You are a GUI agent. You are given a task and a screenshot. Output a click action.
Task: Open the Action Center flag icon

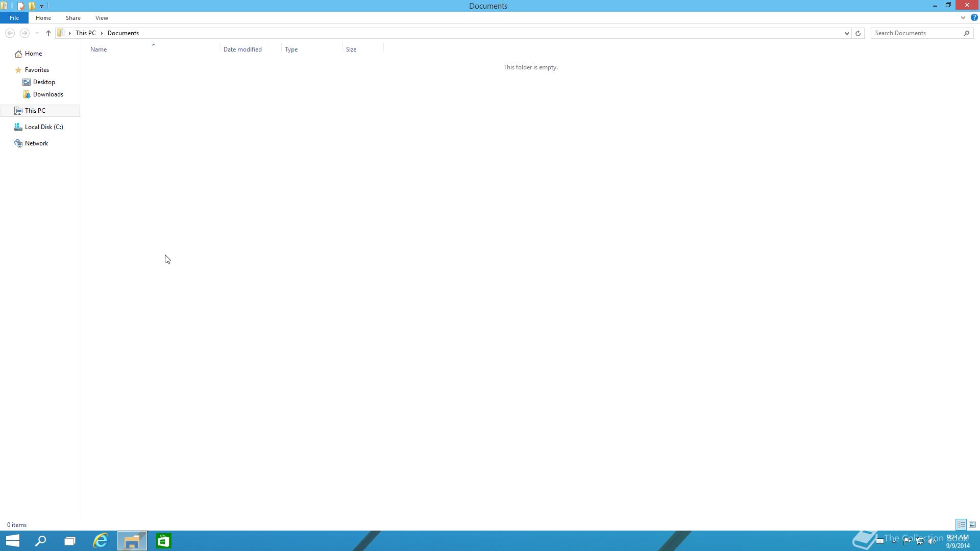pyautogui.click(x=907, y=541)
